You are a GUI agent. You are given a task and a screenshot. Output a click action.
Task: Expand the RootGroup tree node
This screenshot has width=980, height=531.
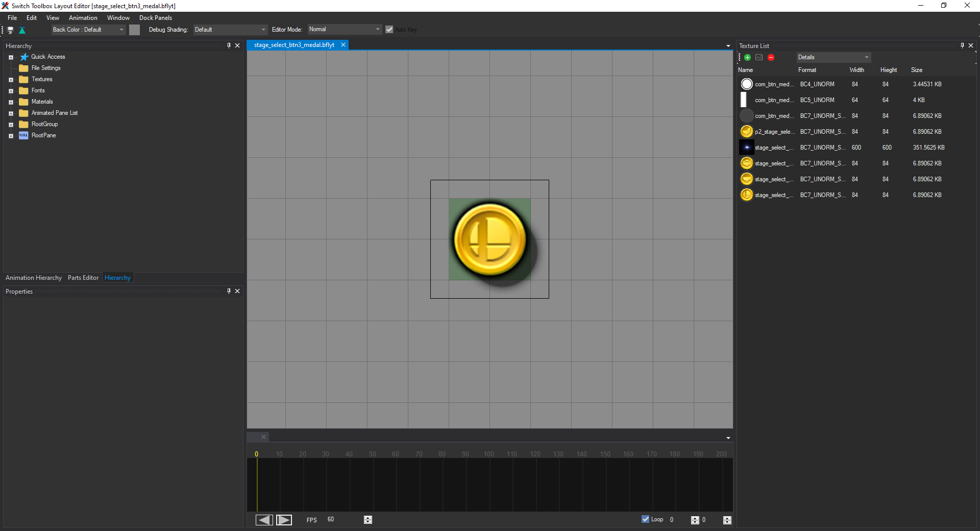point(11,125)
